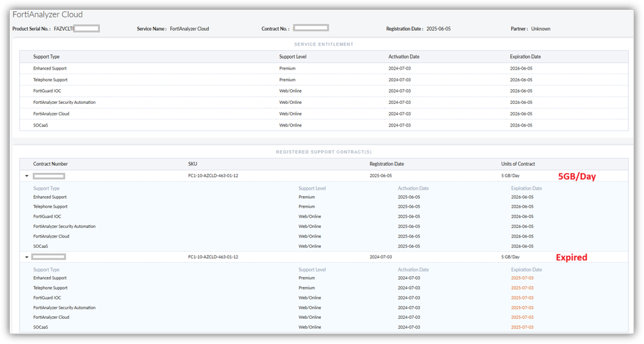Click registration date 2025-06-05 in contracts table
Viewport: 644px width, 344px height.
tap(381, 176)
